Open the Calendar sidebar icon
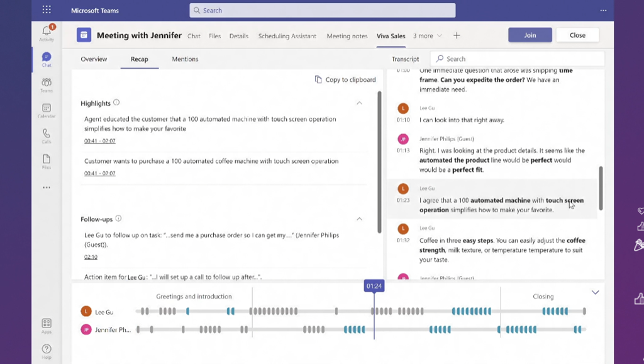This screenshot has width=644, height=364. (x=47, y=111)
